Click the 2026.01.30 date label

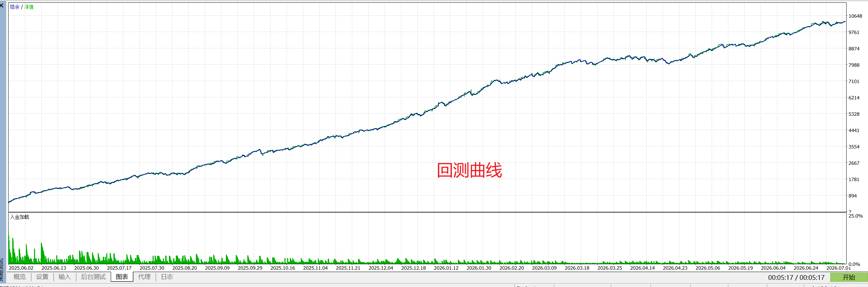point(479,268)
